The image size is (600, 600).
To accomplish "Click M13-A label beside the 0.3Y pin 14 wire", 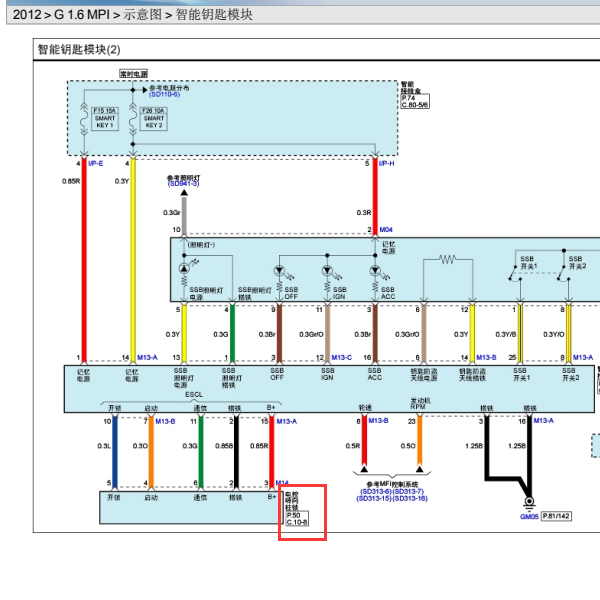I will click(147, 357).
